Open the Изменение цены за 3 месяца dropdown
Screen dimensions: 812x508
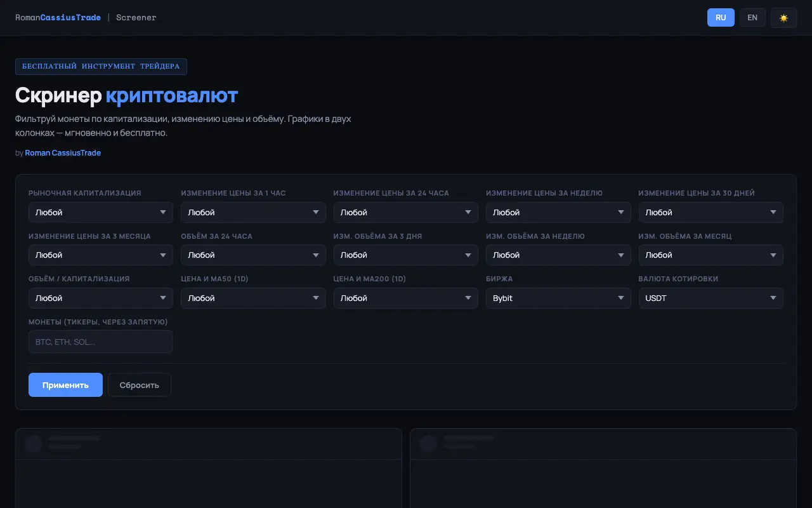coord(101,255)
